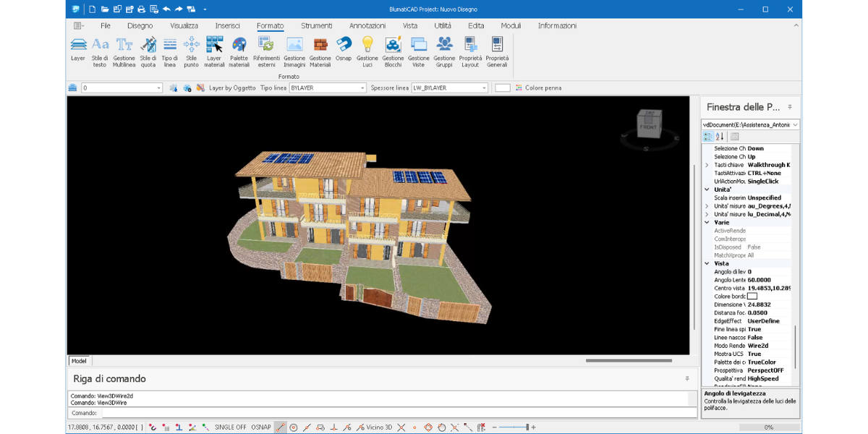Toggle SINGLE OFF in status bar

click(230, 427)
